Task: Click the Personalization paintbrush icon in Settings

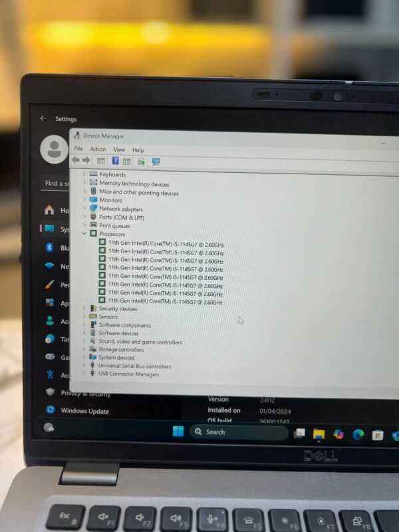Action: [x=49, y=284]
